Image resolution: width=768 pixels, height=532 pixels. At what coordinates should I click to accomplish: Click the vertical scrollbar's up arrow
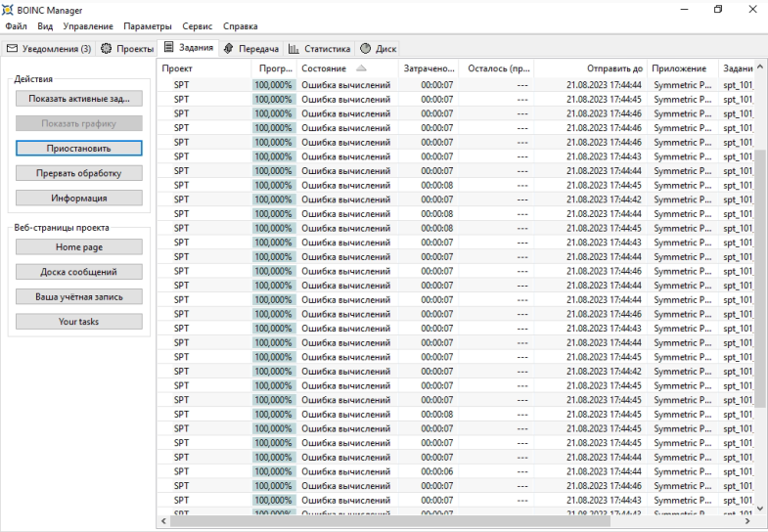759,66
